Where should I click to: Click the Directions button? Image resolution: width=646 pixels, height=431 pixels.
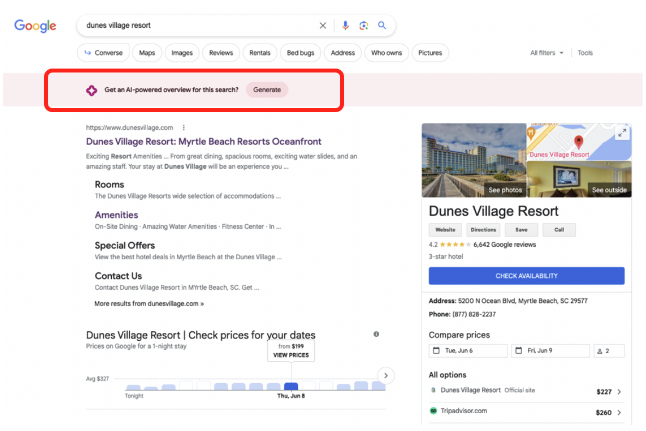coord(483,230)
